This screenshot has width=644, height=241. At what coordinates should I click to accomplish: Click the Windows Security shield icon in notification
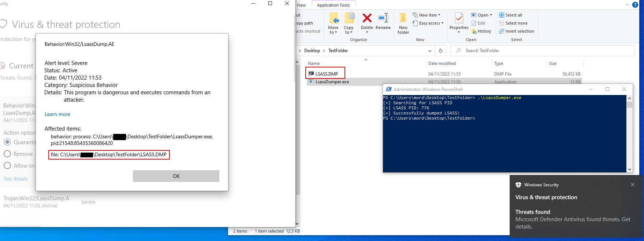518,185
